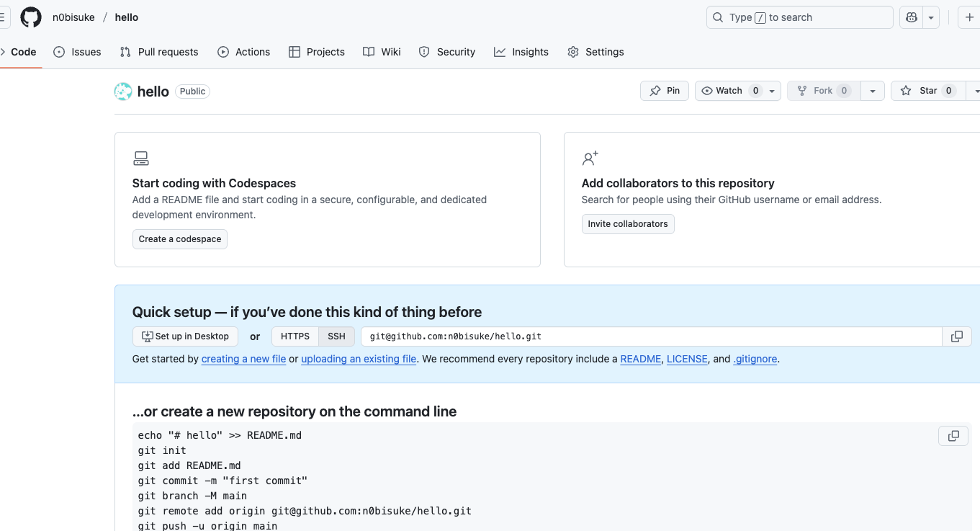
Task: Open the Copilot icon in the header
Action: coord(912,17)
